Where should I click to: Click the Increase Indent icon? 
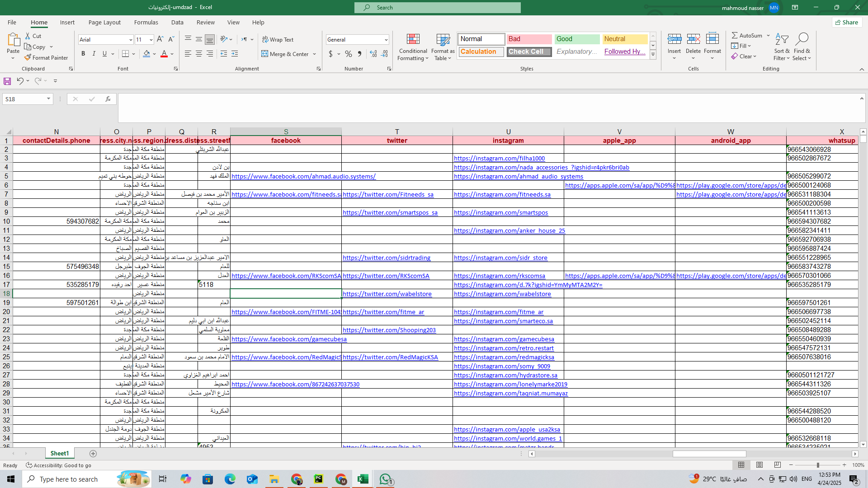click(x=235, y=54)
